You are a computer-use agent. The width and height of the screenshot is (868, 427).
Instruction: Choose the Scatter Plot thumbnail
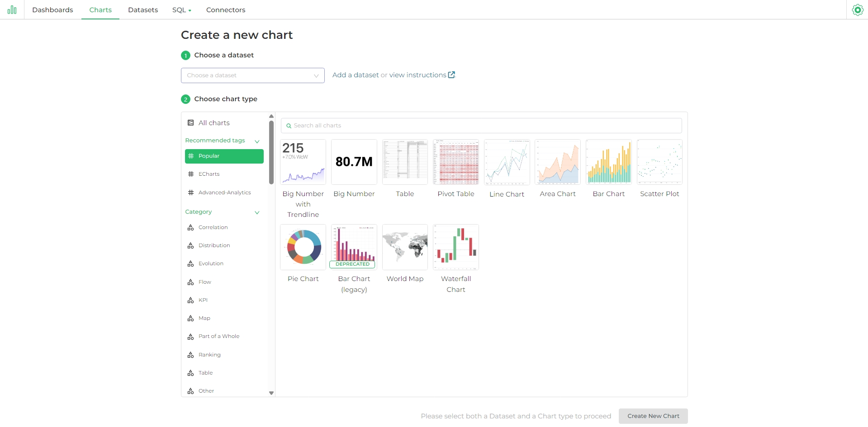point(659,162)
